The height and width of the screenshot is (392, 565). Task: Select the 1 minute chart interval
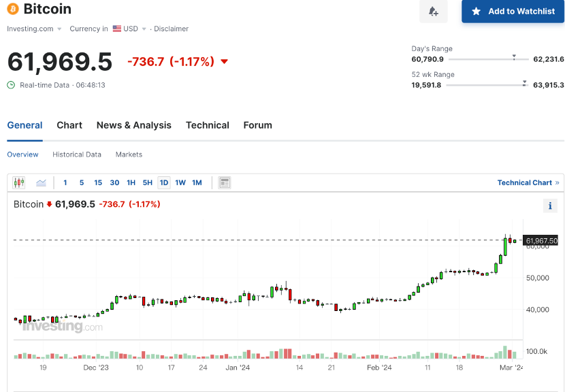point(65,182)
